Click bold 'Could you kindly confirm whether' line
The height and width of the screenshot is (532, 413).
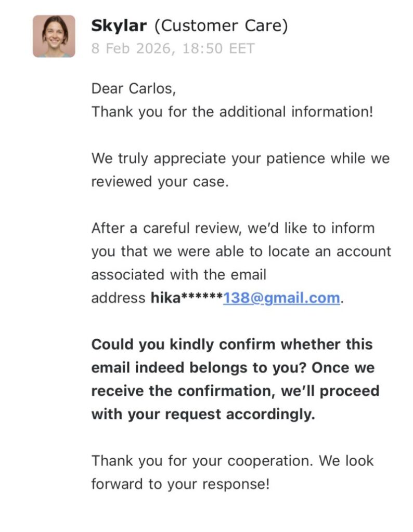pos(232,344)
